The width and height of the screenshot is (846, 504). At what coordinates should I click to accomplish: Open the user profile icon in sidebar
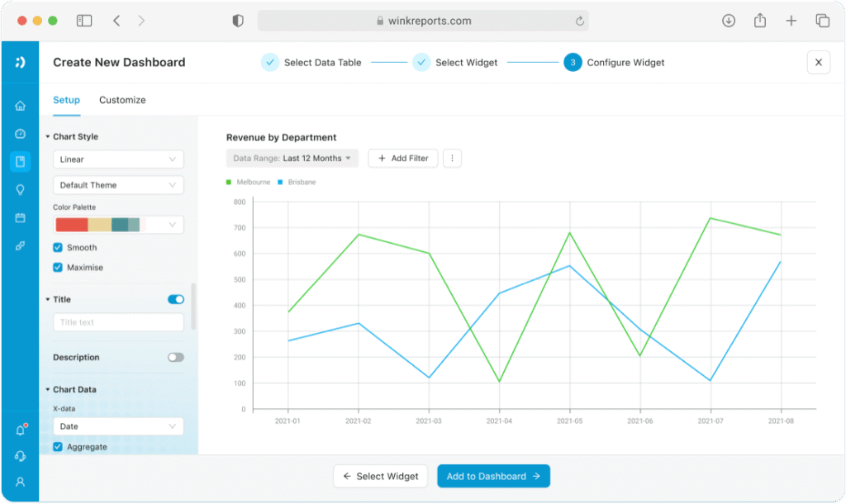click(x=20, y=482)
